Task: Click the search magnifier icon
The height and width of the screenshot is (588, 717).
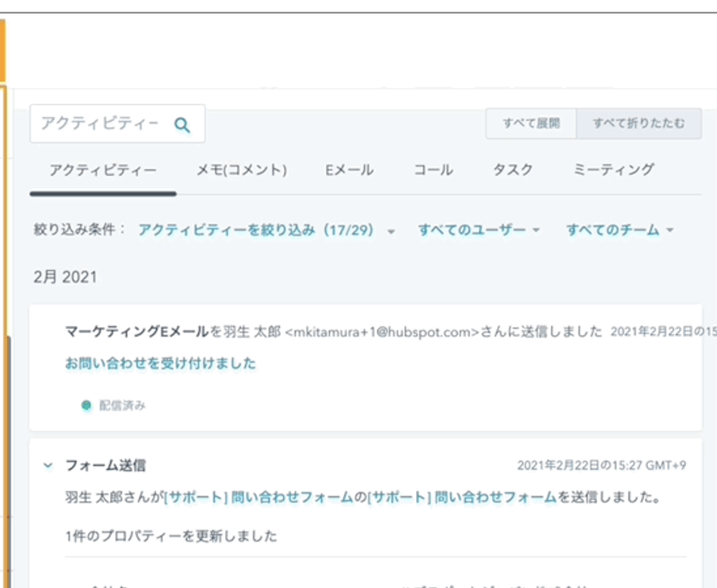Action: [182, 125]
